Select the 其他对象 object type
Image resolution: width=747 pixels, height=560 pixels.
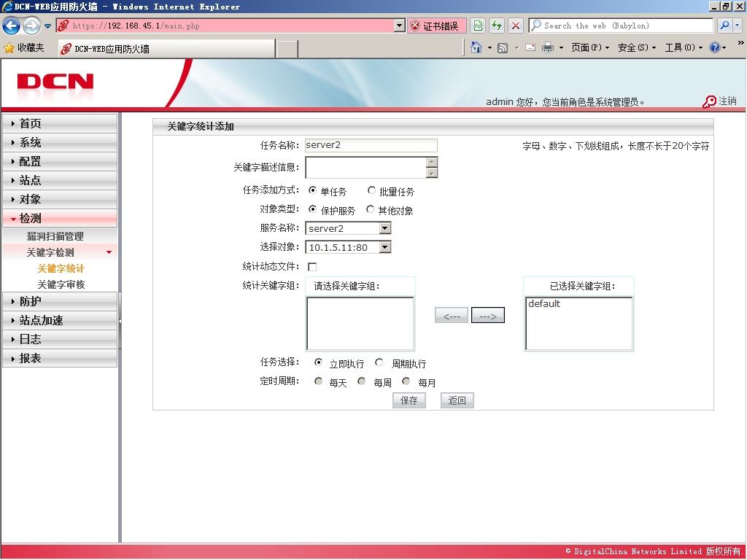tap(370, 209)
